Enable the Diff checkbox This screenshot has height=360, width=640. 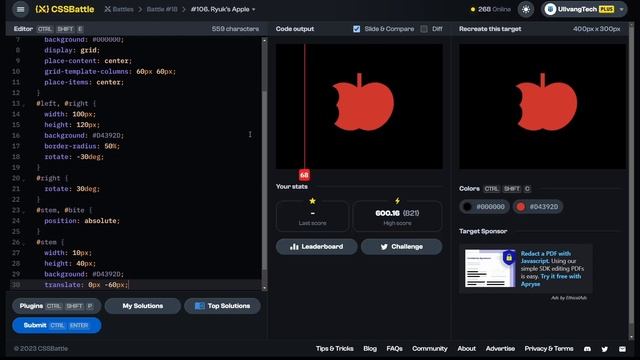pyautogui.click(x=424, y=29)
